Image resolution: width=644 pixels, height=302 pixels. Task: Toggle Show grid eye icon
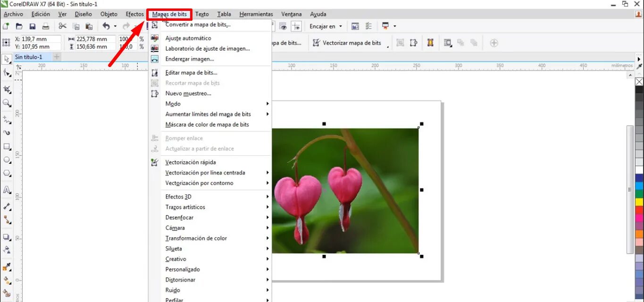[x=283, y=26]
